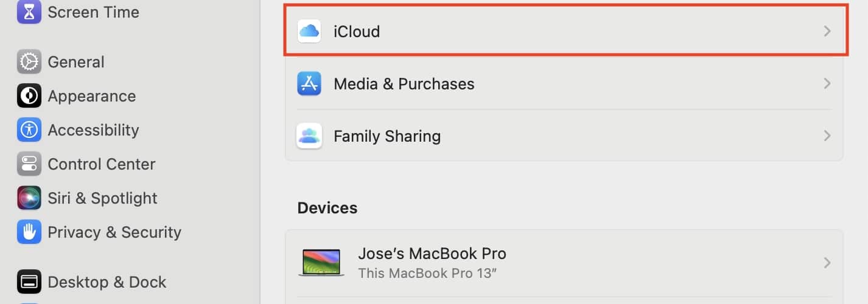Click the Screen Time hourglass icon
This screenshot has width=868, height=304.
click(x=29, y=12)
